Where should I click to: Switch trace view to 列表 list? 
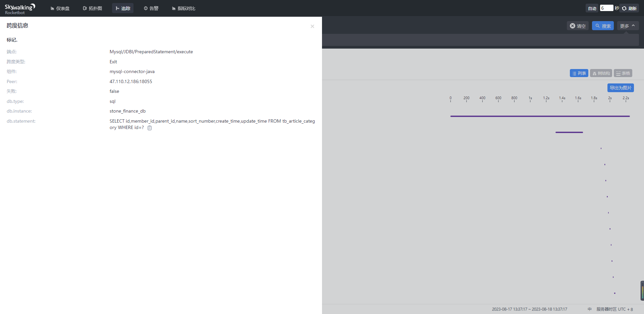pyautogui.click(x=579, y=73)
